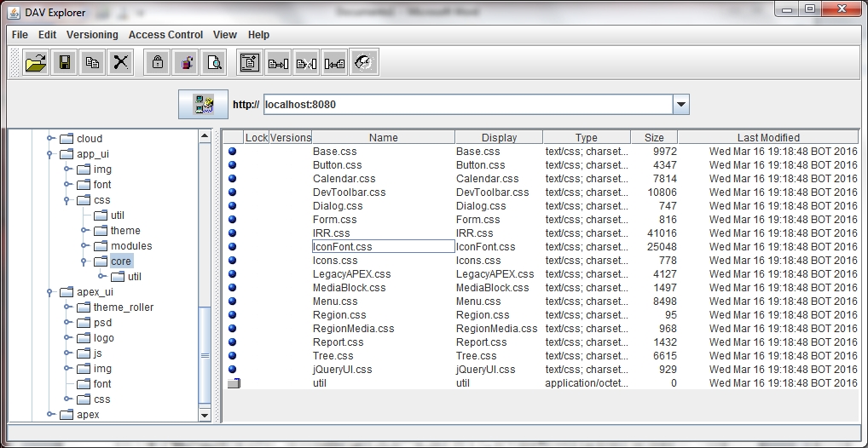Viewport: 868px width, 448px height.
Task: Open the Access Control menu
Action: pos(165,34)
